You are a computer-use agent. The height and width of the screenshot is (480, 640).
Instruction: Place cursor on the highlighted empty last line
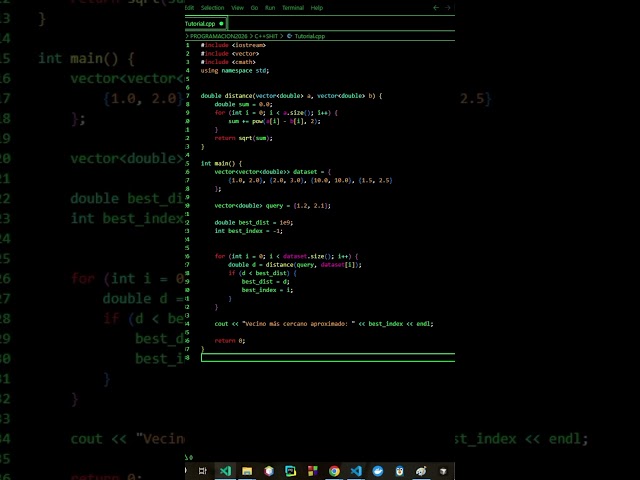pyautogui.click(x=328, y=358)
